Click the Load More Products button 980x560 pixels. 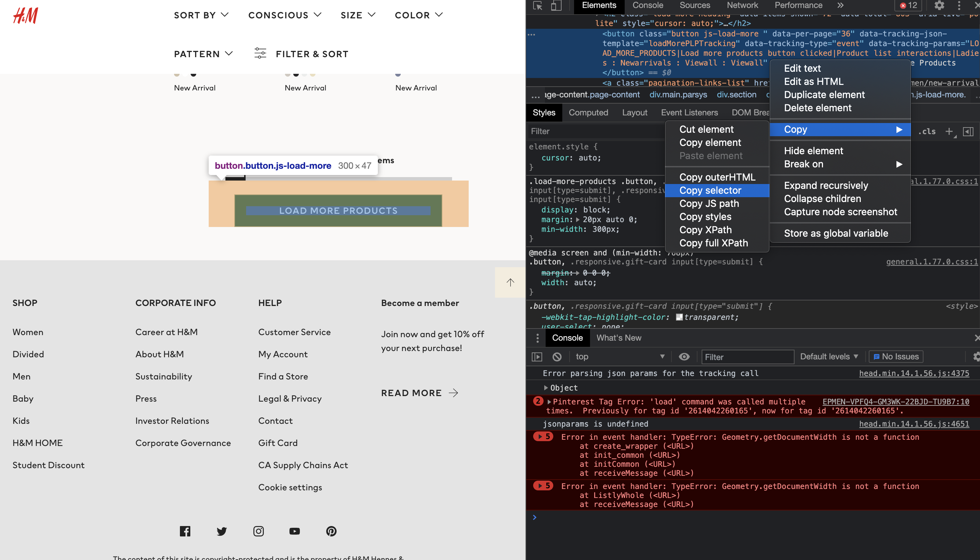pos(338,210)
